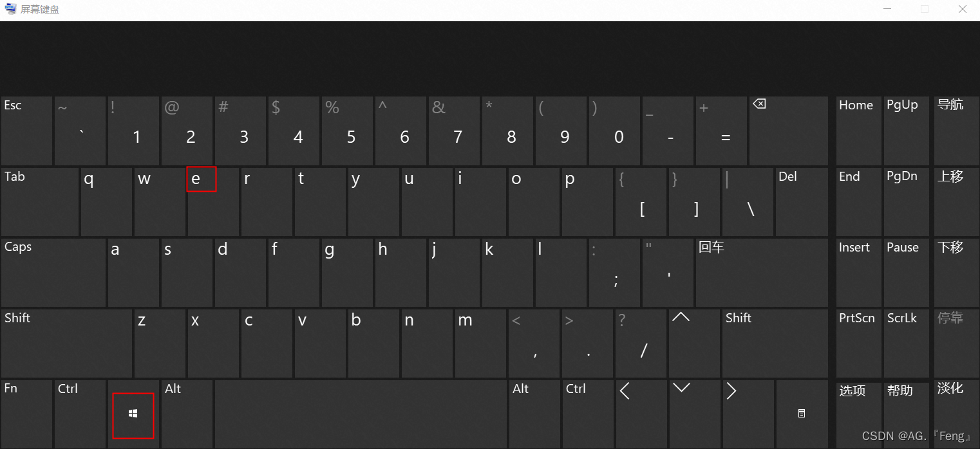The image size is (980, 449).
Task: Toggle the Fn key
Action: [x=27, y=413]
